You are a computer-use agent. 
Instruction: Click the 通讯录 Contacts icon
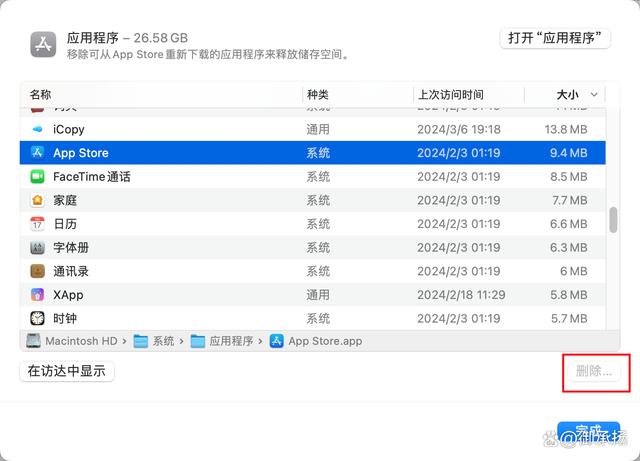click(37, 271)
